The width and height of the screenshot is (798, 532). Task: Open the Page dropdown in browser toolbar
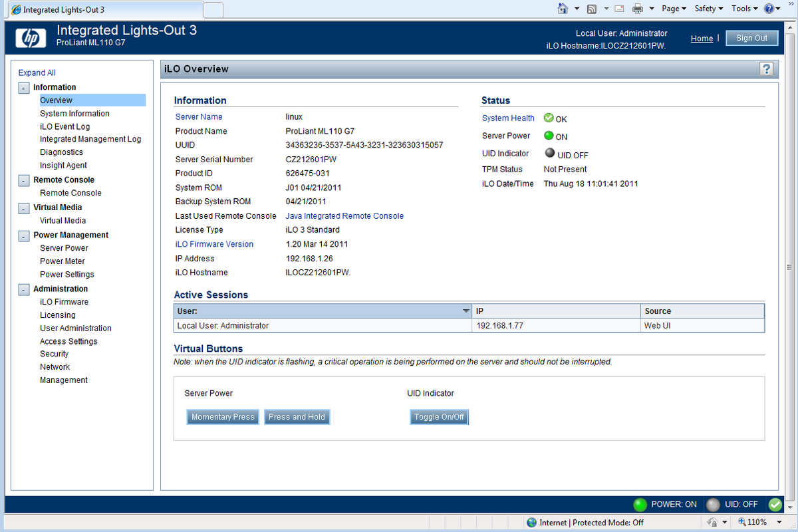673,9
